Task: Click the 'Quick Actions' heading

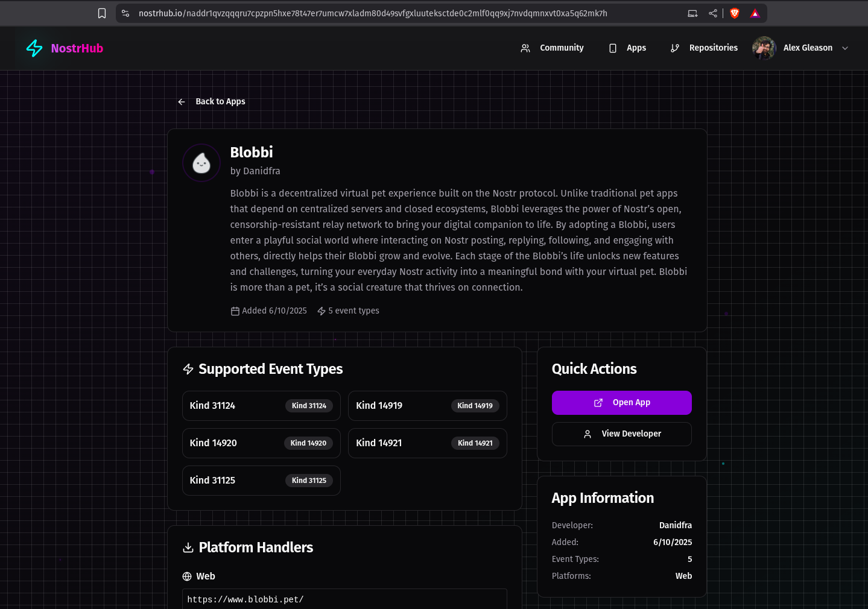Action: (594, 369)
